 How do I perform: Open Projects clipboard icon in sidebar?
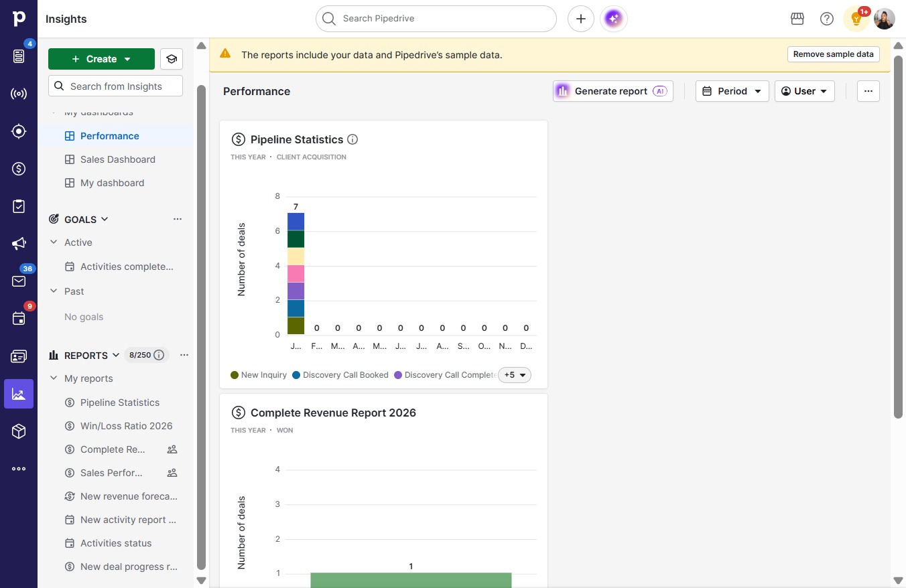(x=19, y=206)
